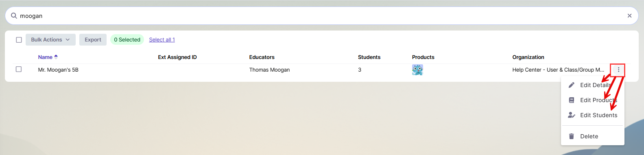644x155 pixels.
Task: Sort by the Name column header
Action: (45, 57)
